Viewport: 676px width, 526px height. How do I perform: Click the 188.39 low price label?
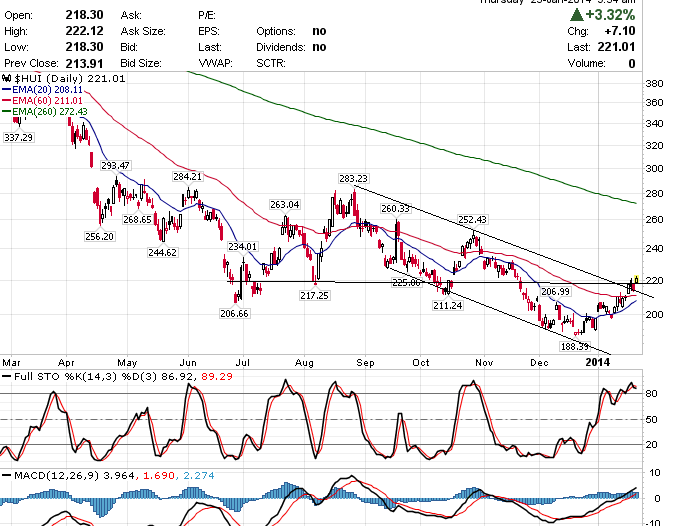[574, 346]
